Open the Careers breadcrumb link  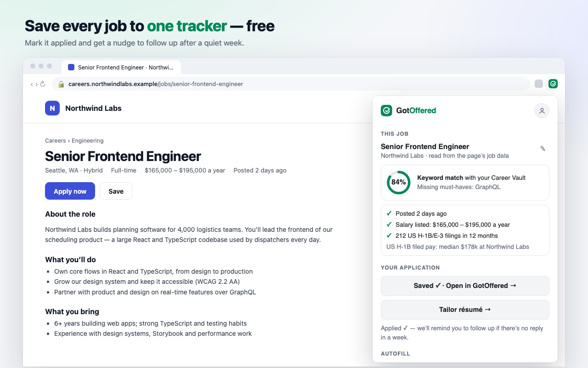[56, 141]
